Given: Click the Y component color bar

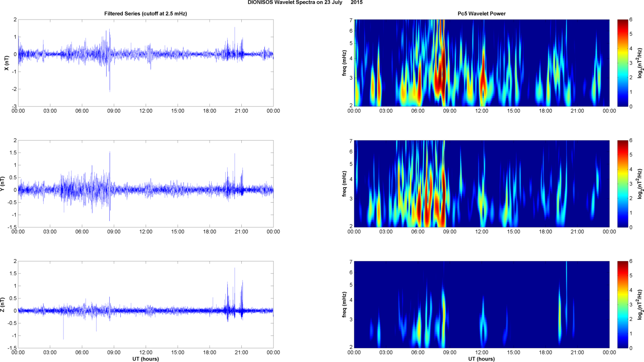Looking at the screenshot, I should pyautogui.click(x=623, y=184).
